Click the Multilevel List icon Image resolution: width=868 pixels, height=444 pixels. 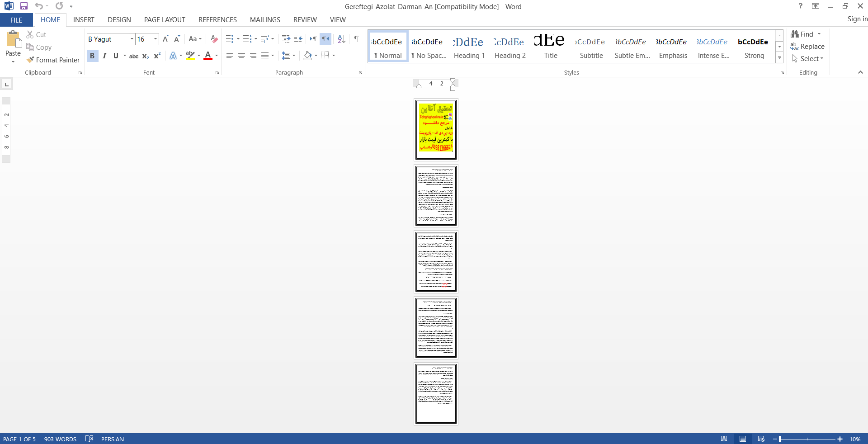coord(264,39)
